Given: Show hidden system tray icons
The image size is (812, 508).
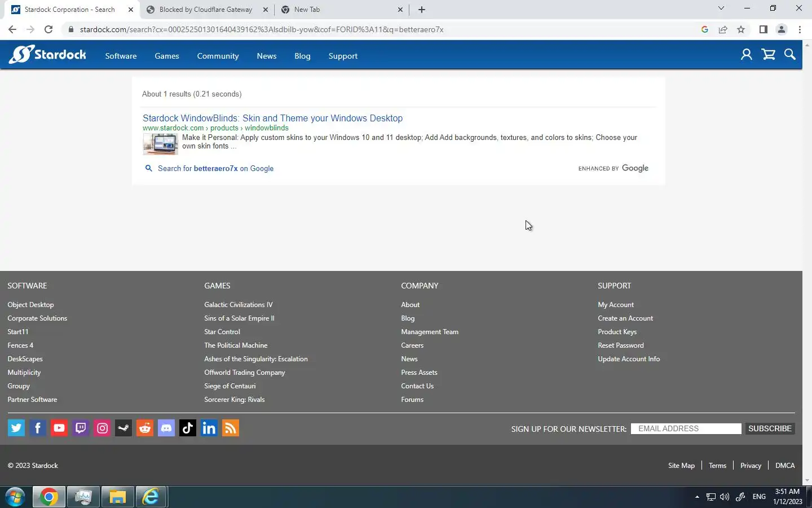Looking at the screenshot, I should pos(697,497).
